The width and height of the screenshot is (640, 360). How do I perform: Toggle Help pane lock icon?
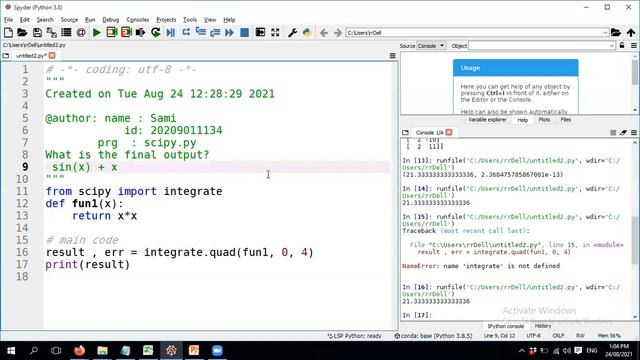(x=622, y=46)
